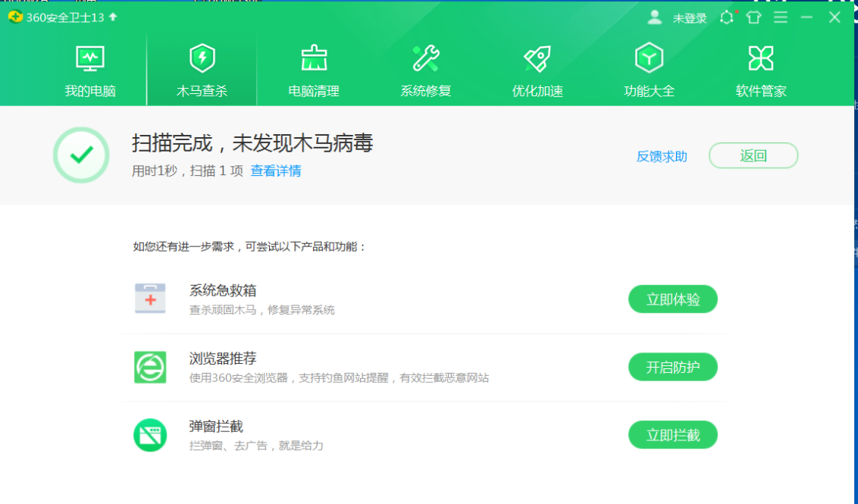Open the skin (shirt) icon

753,17
